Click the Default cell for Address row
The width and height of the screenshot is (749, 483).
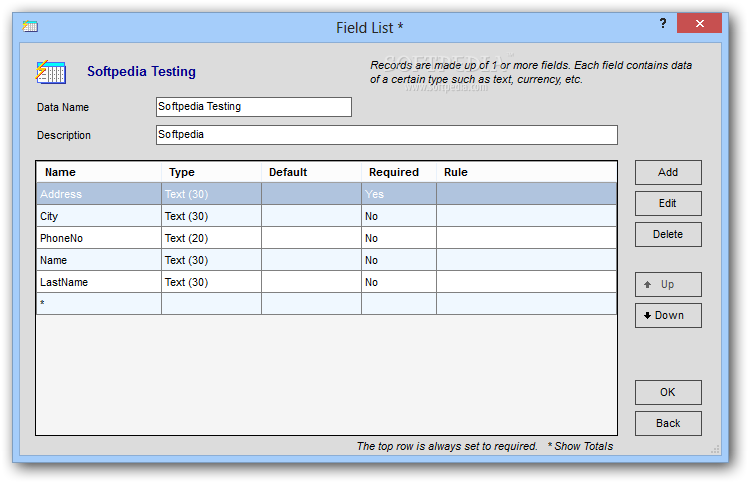coord(311,194)
